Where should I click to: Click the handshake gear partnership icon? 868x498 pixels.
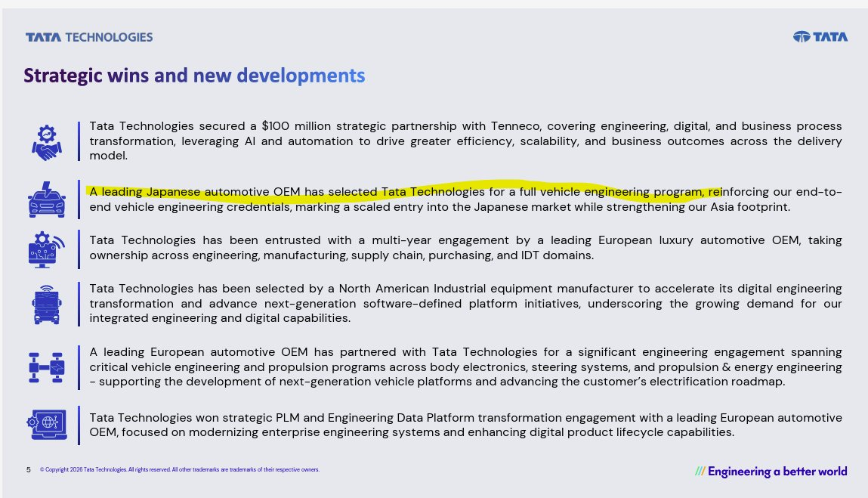pyautogui.click(x=47, y=142)
